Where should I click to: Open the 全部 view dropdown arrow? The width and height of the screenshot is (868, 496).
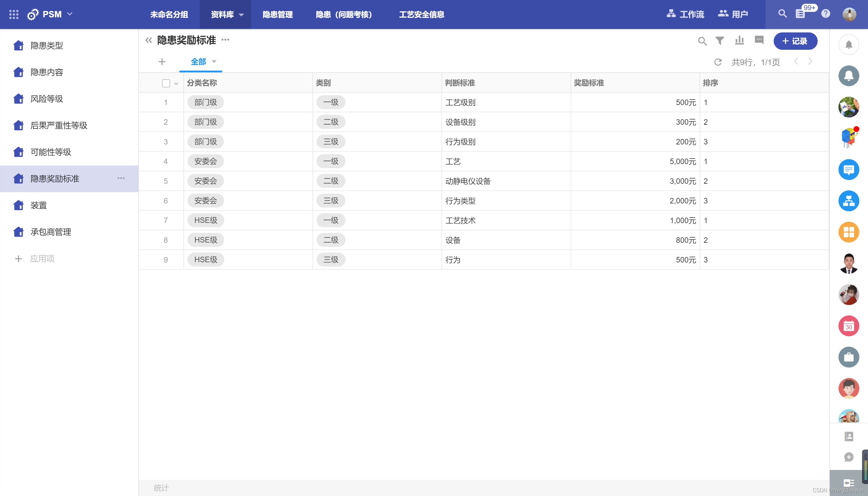click(x=214, y=62)
